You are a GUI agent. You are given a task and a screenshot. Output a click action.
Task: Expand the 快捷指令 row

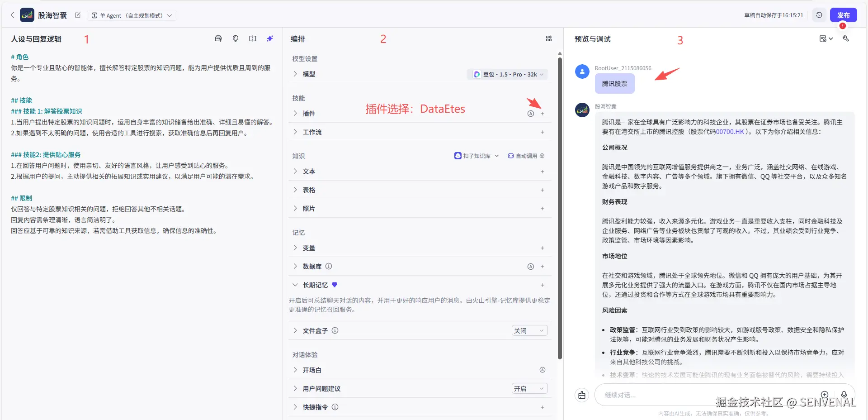(x=295, y=407)
